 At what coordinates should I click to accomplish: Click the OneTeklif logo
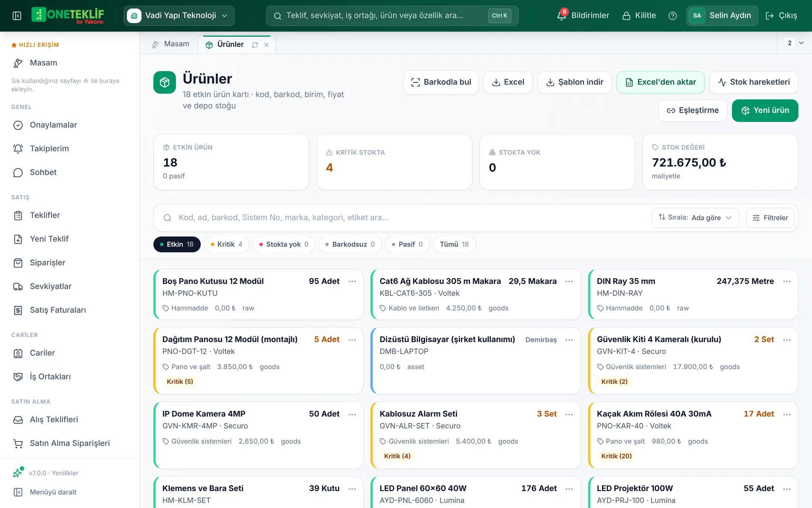68,16
